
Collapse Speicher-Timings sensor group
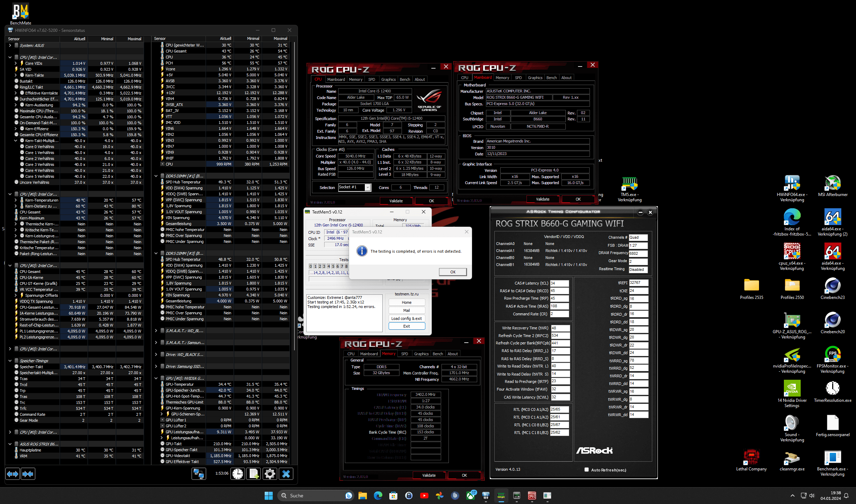coord(10,361)
